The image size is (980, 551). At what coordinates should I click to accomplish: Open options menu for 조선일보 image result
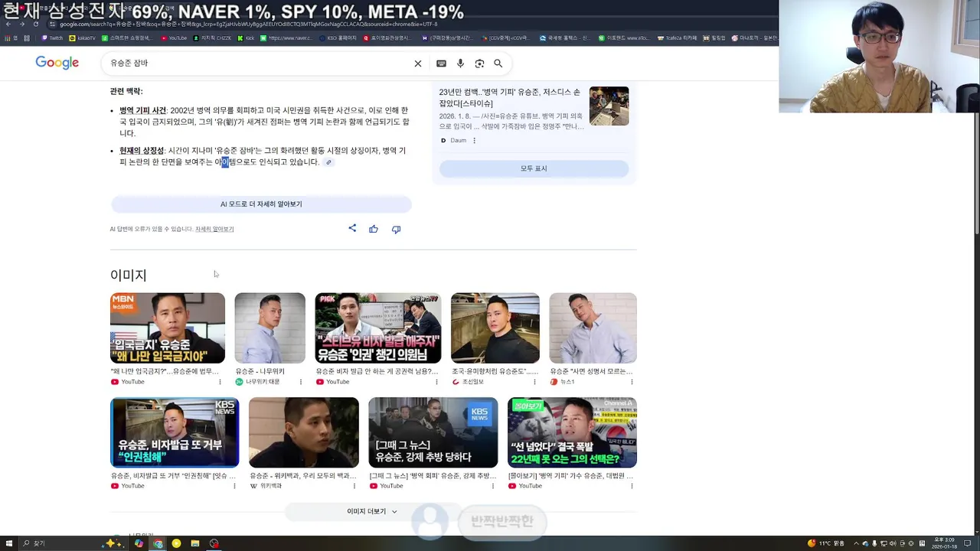point(534,382)
